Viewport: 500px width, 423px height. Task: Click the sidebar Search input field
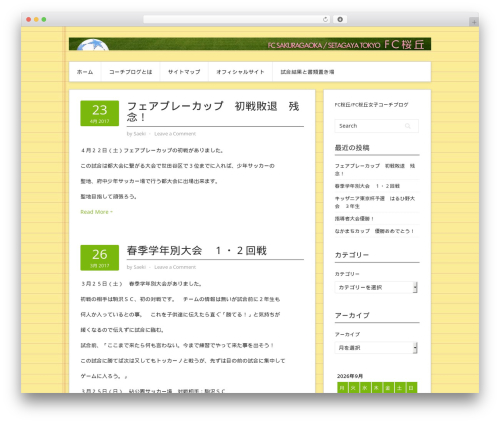coord(377,126)
